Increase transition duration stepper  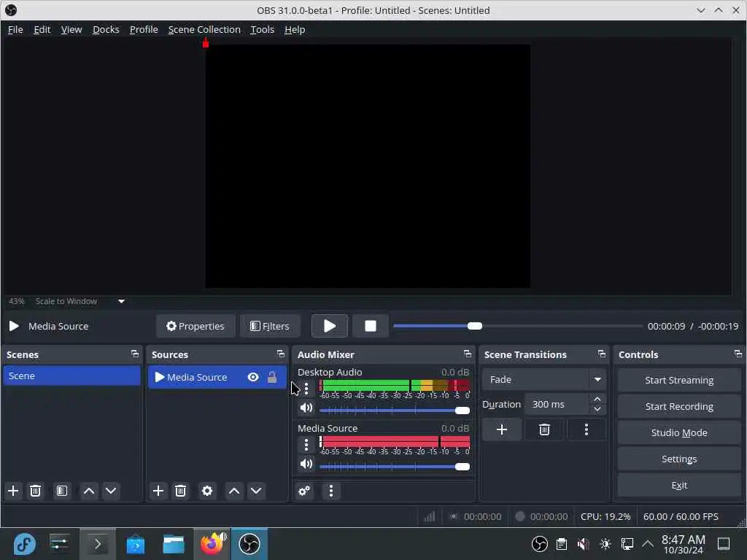point(597,399)
